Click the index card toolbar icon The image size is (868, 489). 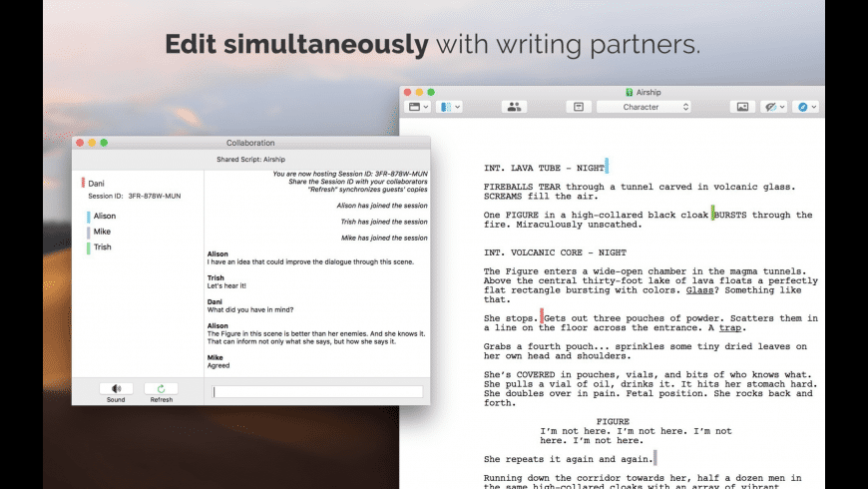579,107
